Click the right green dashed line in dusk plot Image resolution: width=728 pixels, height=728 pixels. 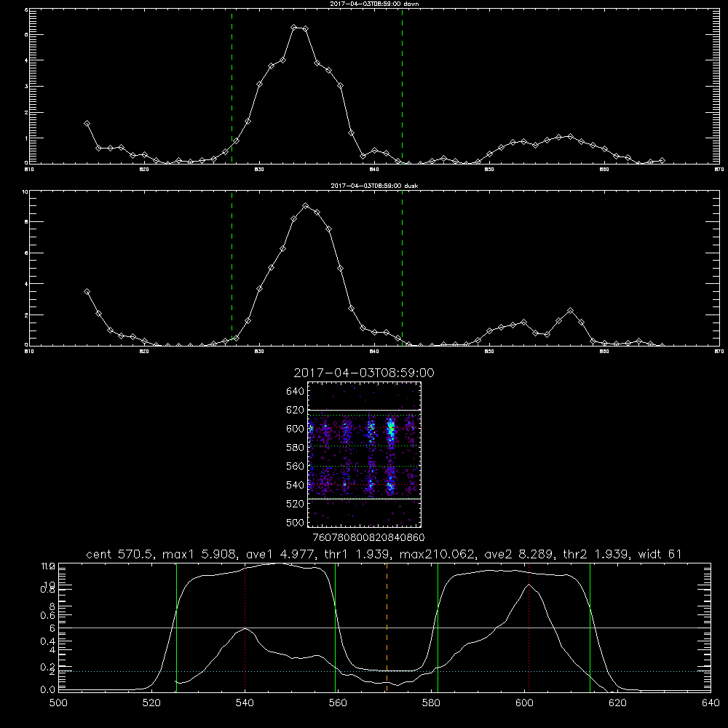click(402, 268)
